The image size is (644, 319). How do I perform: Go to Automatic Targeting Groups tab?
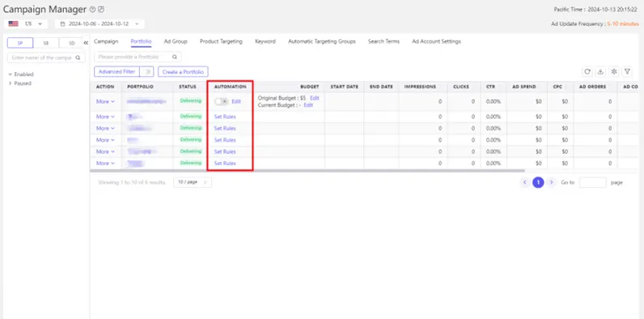[x=321, y=41]
